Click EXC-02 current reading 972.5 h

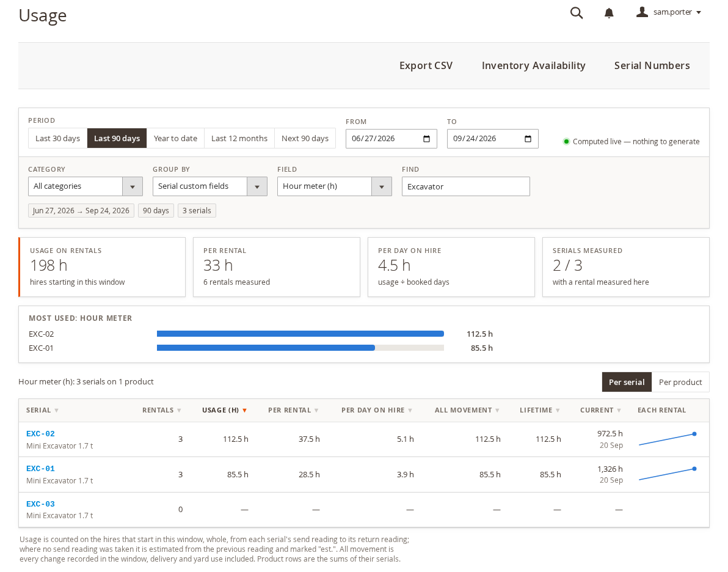click(x=610, y=433)
